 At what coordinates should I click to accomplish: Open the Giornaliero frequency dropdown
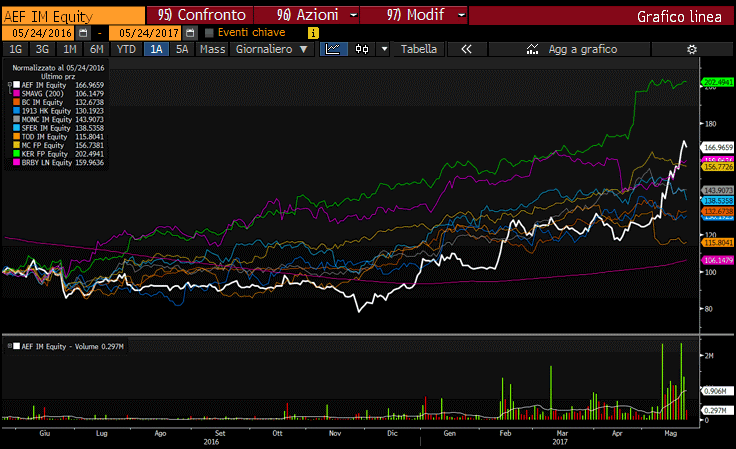tap(271, 49)
